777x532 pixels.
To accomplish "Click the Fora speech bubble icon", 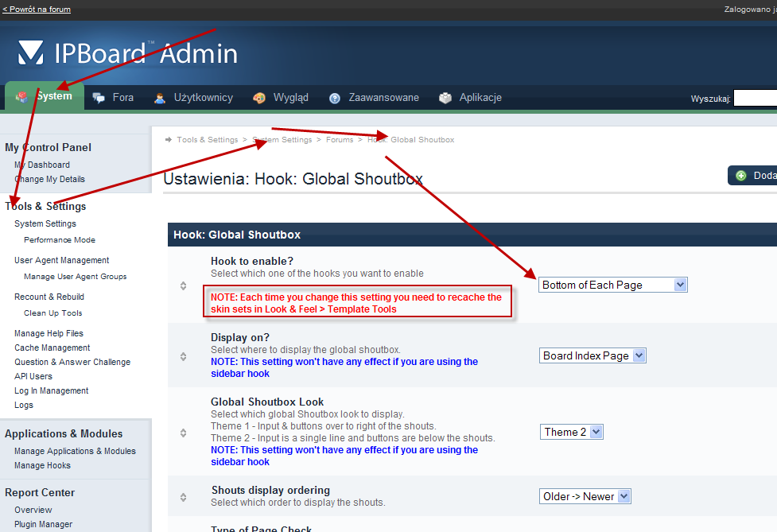I will coord(99,98).
